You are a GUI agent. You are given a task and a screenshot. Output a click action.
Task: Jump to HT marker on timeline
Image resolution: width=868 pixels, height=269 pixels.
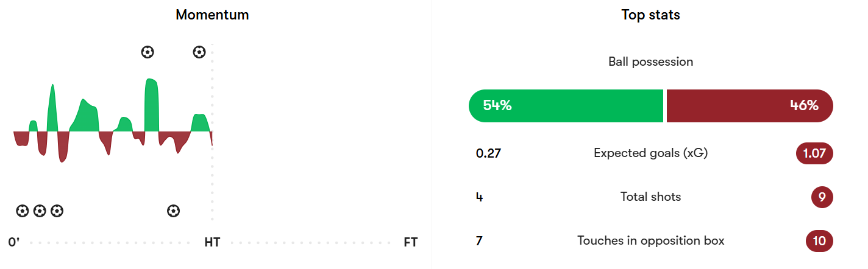pyautogui.click(x=212, y=242)
